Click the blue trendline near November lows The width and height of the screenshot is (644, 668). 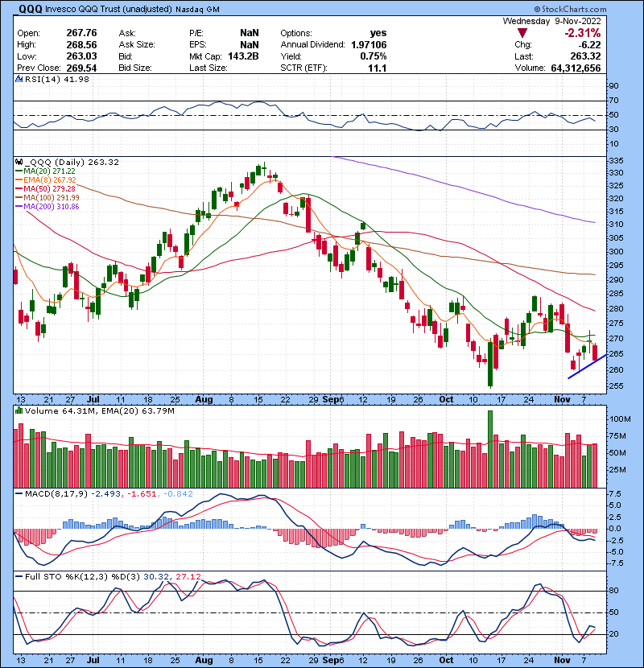[588, 366]
